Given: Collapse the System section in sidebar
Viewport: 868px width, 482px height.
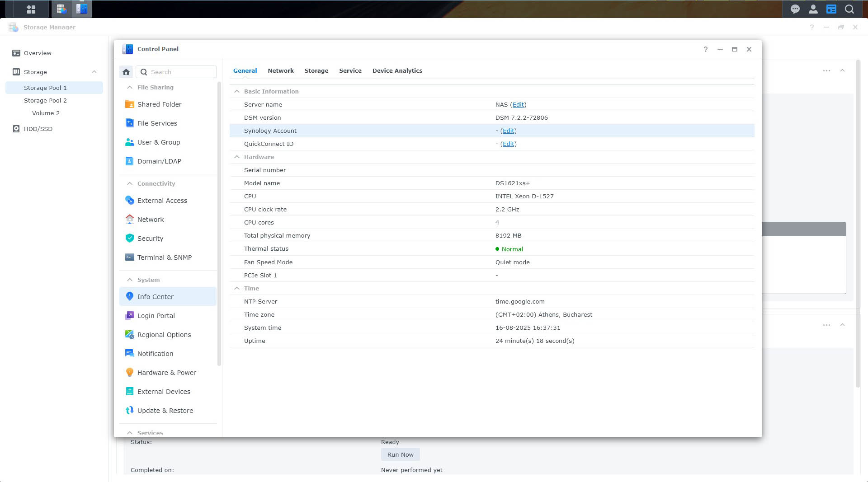Looking at the screenshot, I should 130,280.
